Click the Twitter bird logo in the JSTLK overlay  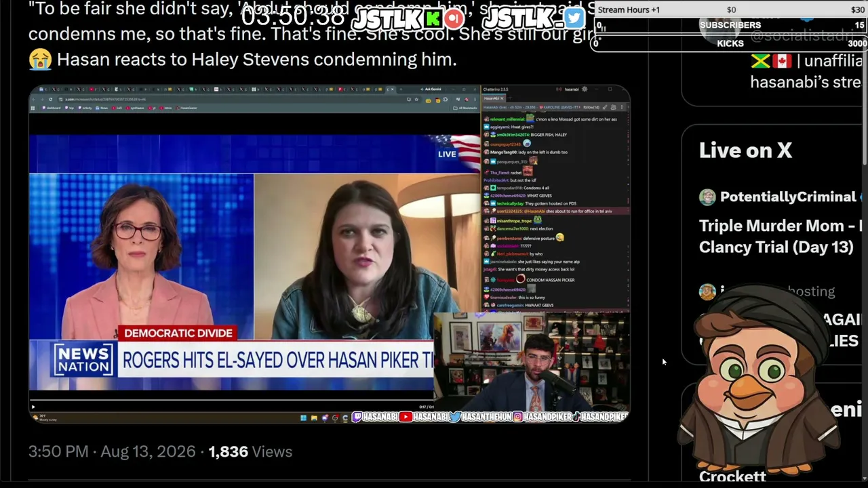pos(574,18)
